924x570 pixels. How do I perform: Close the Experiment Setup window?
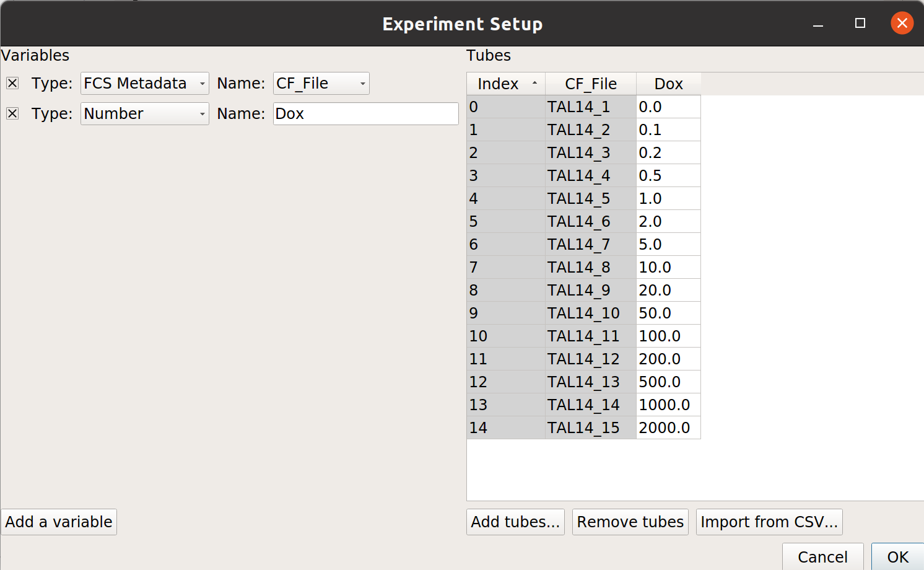point(902,23)
